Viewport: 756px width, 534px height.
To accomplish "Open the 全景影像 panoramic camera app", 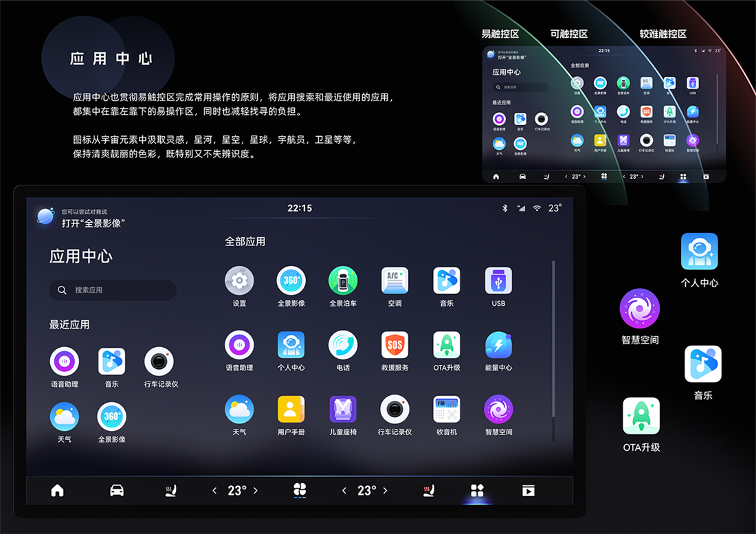I will click(291, 281).
